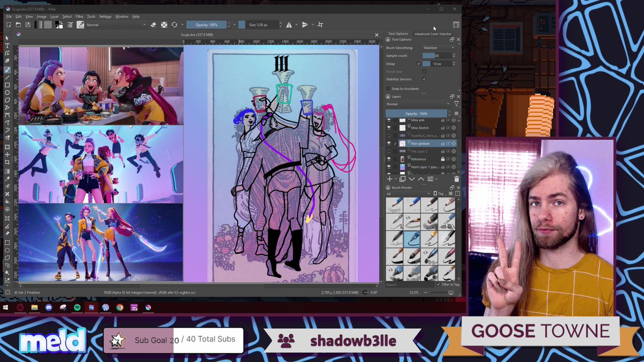Image resolution: width=644 pixels, height=362 pixels.
Task: Click the Horizontal Mirror tool icon
Action: [x=289, y=25]
